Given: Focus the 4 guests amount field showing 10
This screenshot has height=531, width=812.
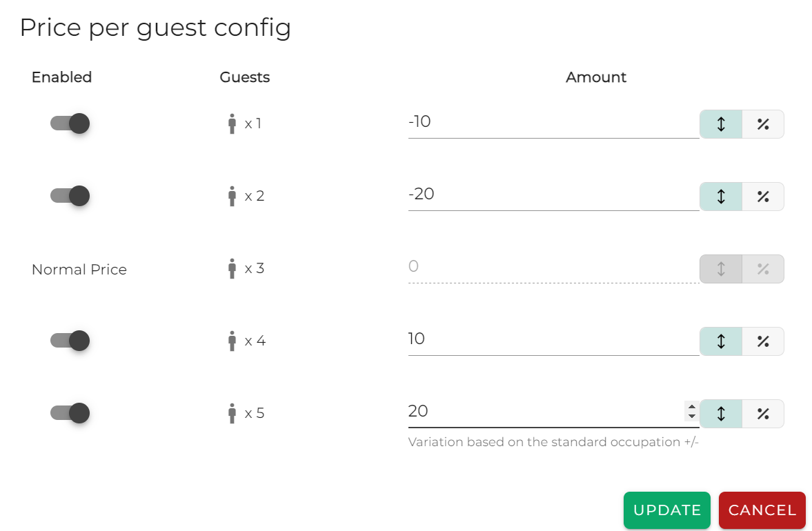Looking at the screenshot, I should pos(553,341).
